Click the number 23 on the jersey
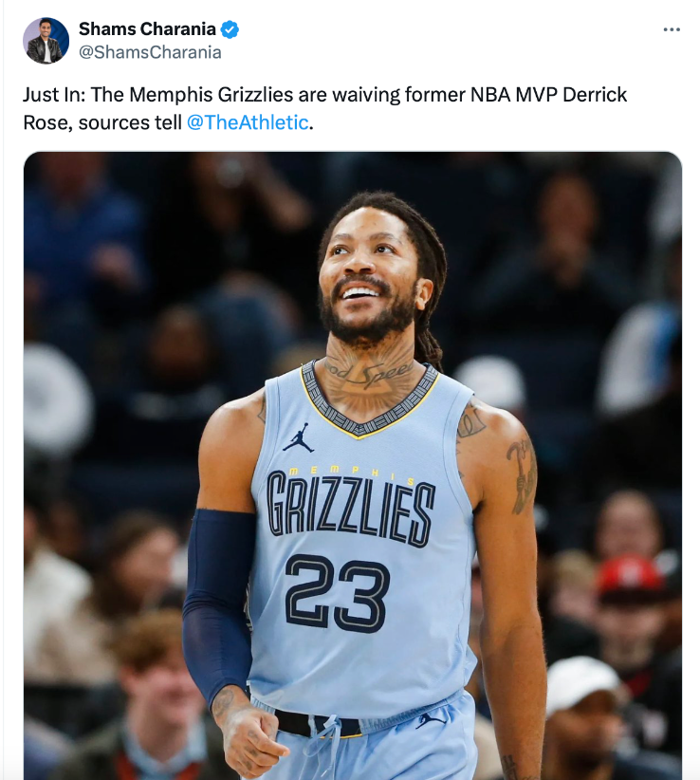 tap(338, 593)
